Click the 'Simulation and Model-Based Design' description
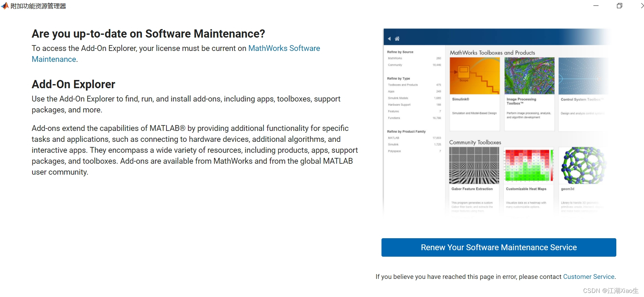This screenshot has width=644, height=297. [x=474, y=113]
